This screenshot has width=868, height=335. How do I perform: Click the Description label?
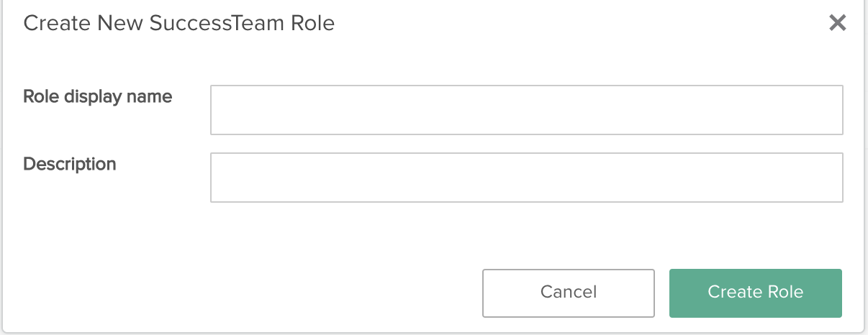pos(70,164)
